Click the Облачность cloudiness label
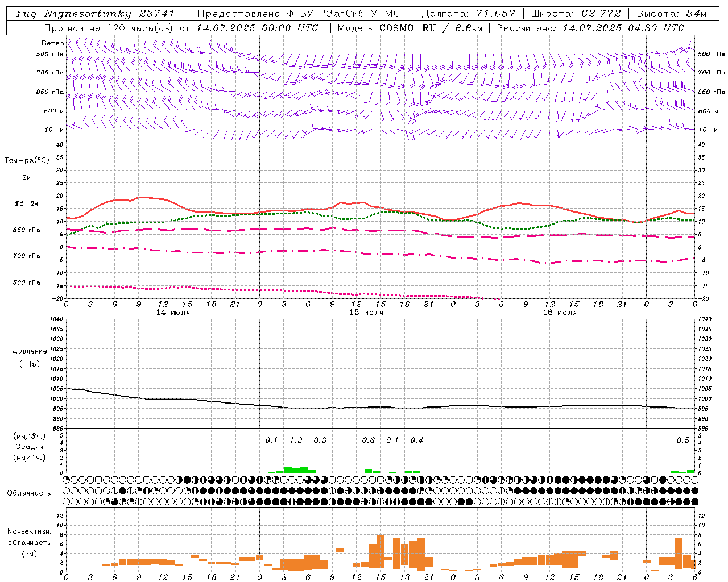 tap(29, 493)
